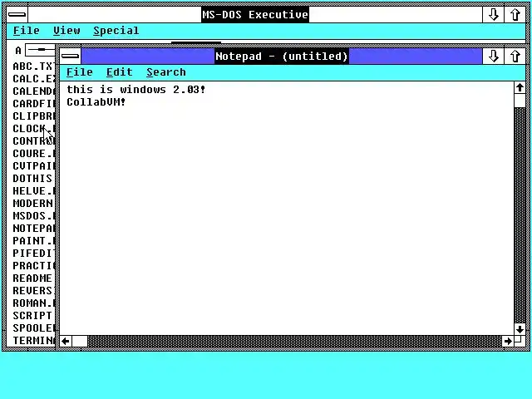The width and height of the screenshot is (532, 399).
Task: Select TERMINAL file entry
Action: 33,341
